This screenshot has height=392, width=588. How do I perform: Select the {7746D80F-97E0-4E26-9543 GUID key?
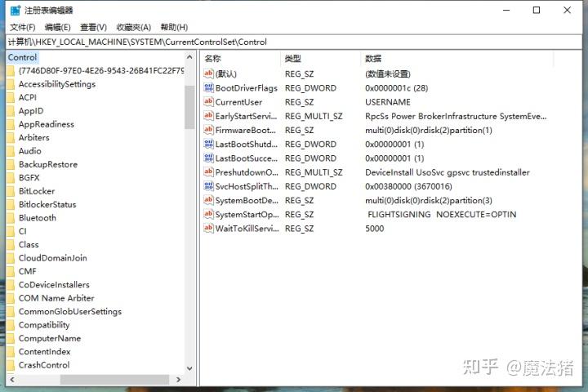tap(101, 70)
